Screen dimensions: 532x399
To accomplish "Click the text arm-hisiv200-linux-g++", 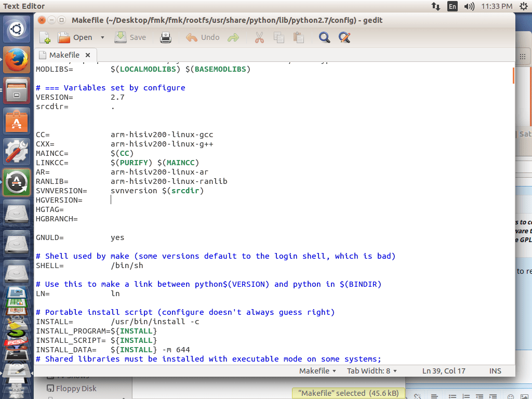I will 162,144.
